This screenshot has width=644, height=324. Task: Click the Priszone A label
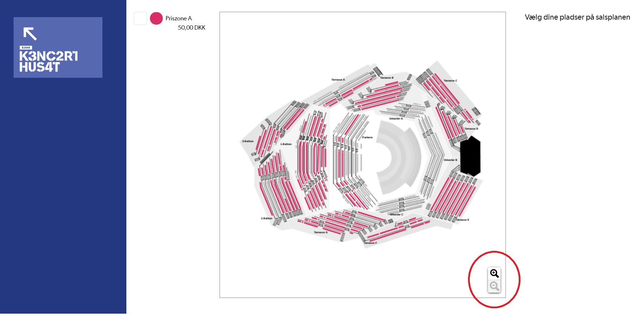click(x=178, y=18)
